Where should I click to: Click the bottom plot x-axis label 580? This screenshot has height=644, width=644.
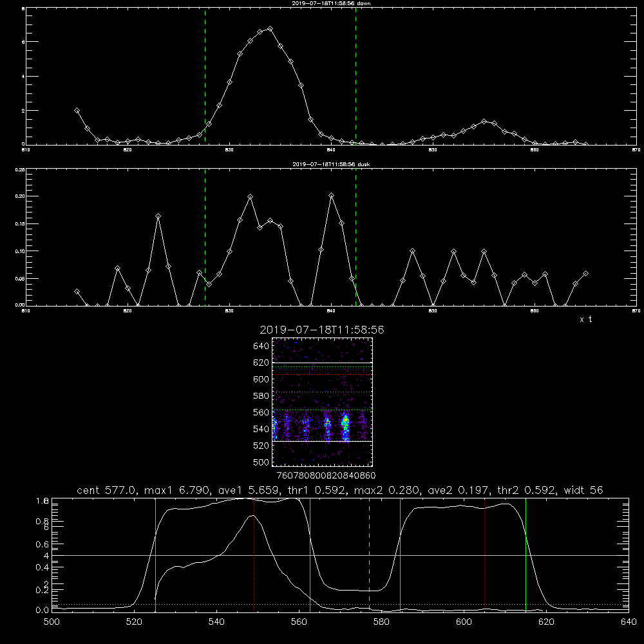point(381,622)
